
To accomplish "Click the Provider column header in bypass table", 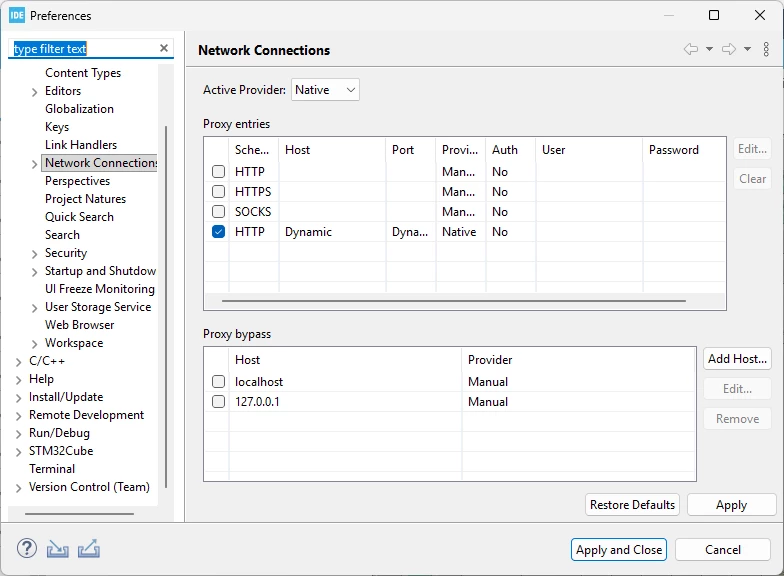I will (x=579, y=360).
